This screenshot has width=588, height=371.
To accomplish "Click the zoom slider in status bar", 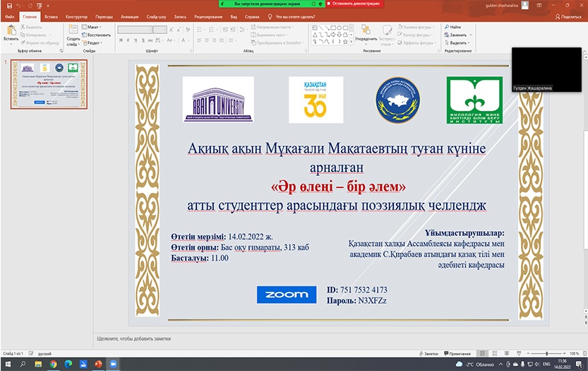I will 547,353.
